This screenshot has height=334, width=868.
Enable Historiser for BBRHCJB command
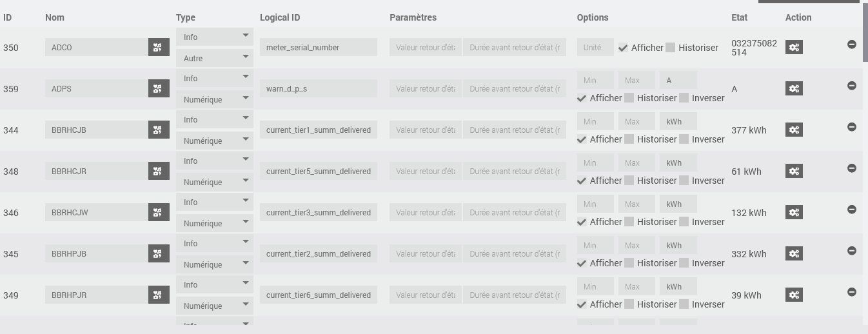coord(629,139)
